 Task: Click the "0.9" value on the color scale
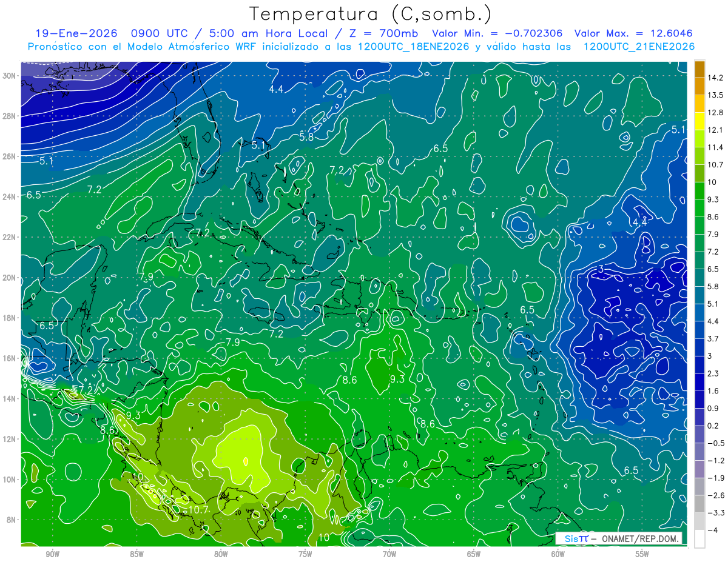(713, 408)
